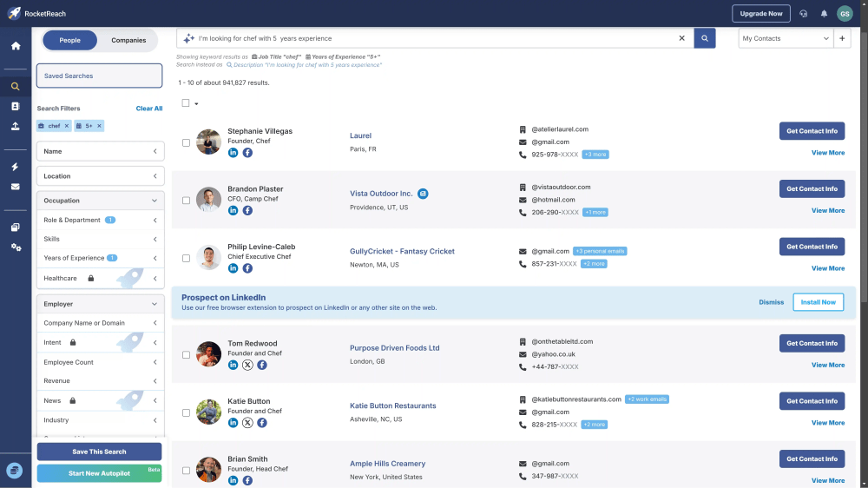Collapse the Employer filter section
This screenshot has width=868, height=488.
coord(100,304)
